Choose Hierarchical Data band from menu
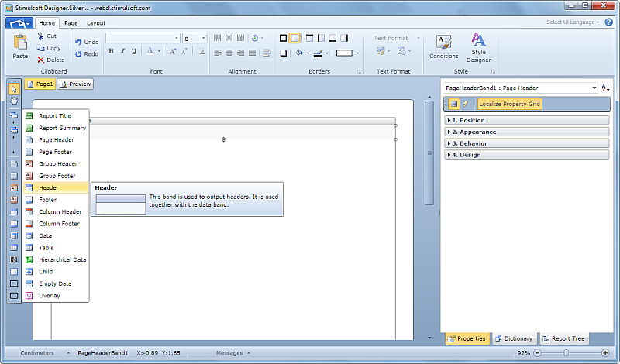The height and width of the screenshot is (364, 620). [56, 259]
